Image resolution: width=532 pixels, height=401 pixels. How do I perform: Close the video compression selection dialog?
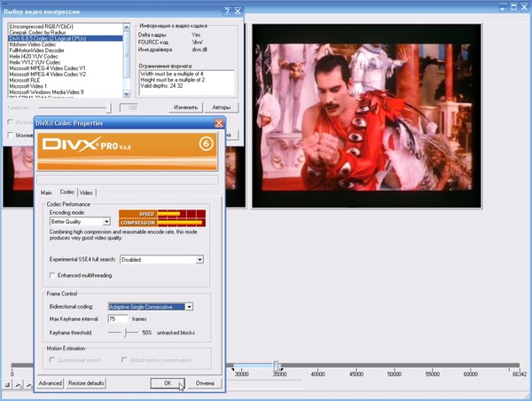(x=238, y=12)
